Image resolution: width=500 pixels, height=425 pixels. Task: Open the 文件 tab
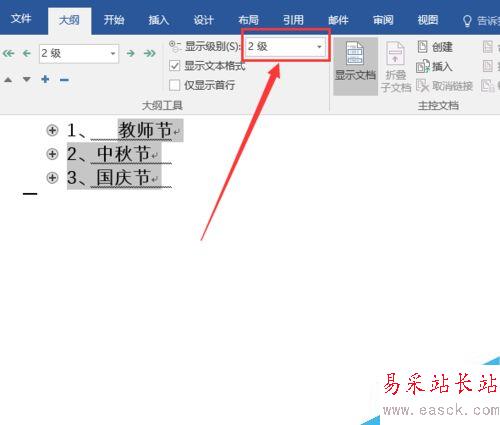[x=21, y=19]
